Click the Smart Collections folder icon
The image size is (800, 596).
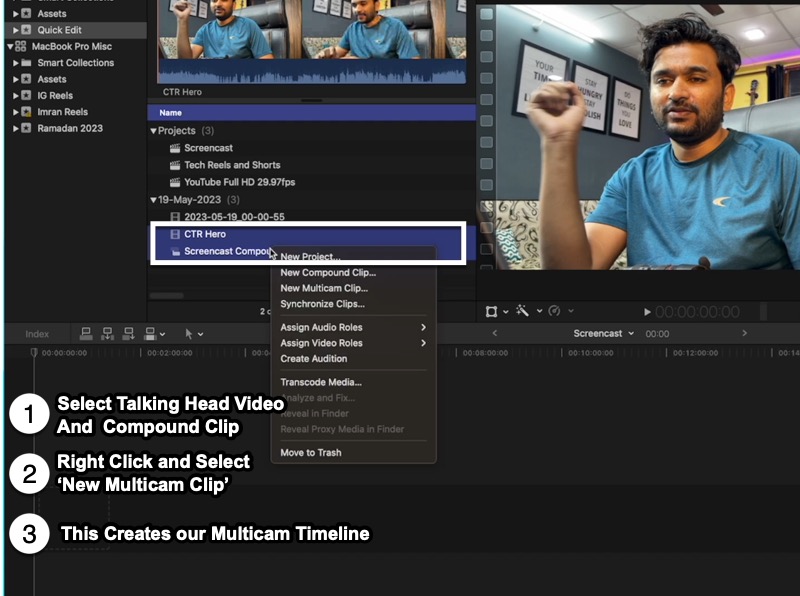pos(27,63)
